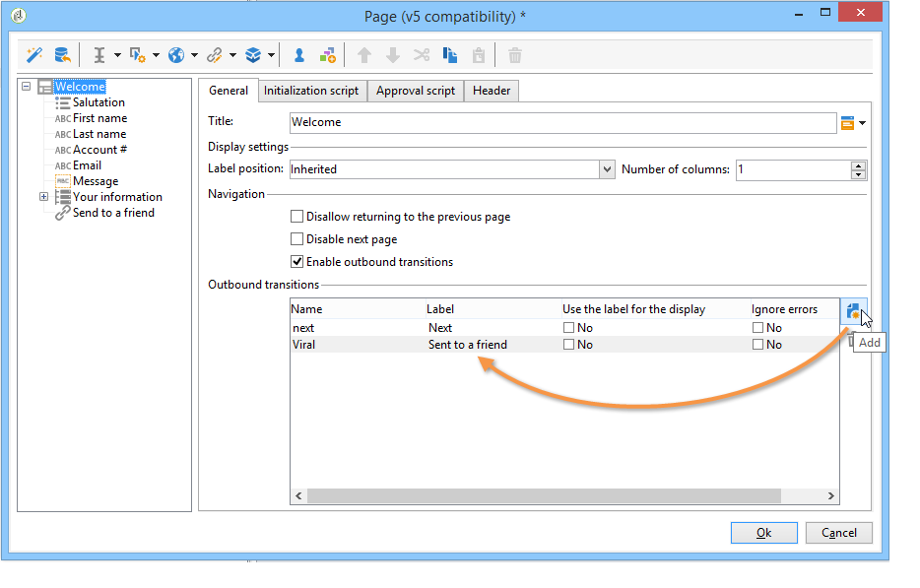Image resolution: width=920 pixels, height=588 pixels.
Task: Check the Disable next page option
Action: tap(296, 239)
